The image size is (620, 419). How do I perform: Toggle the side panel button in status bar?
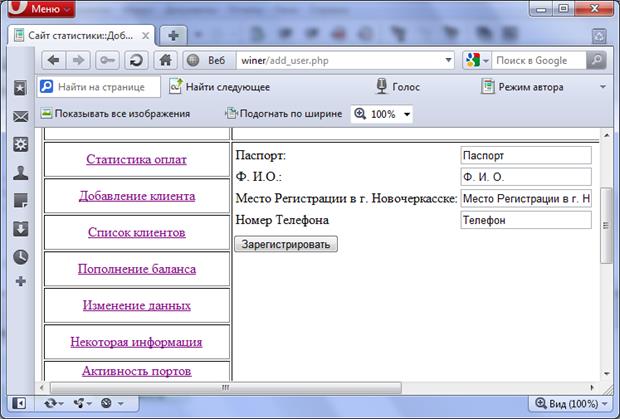click(19, 403)
